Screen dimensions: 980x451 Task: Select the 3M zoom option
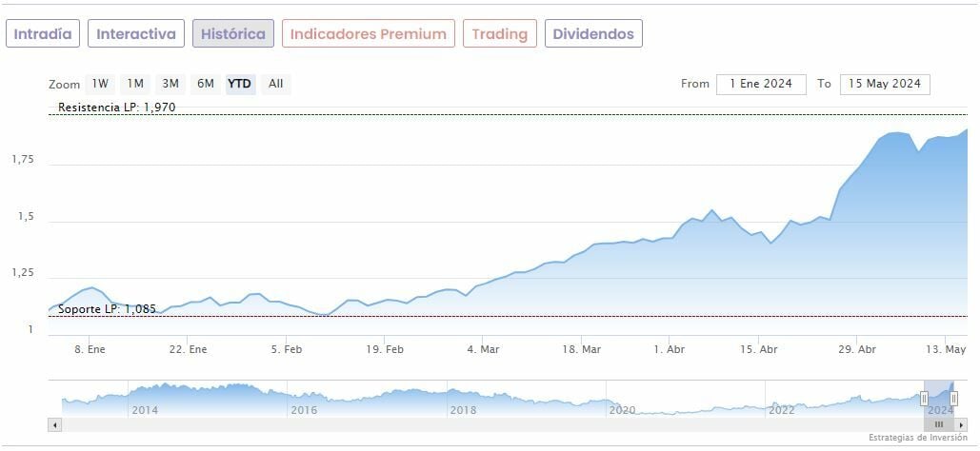coord(170,84)
